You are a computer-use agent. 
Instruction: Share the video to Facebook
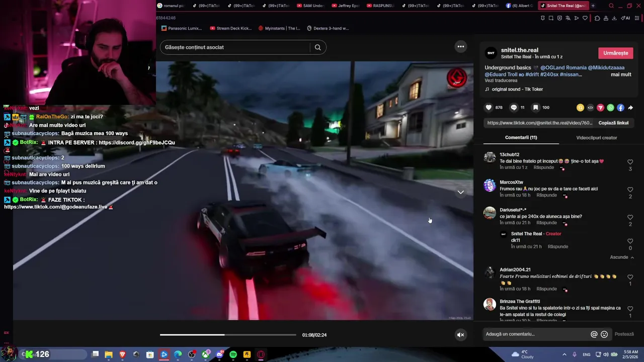[620, 108]
